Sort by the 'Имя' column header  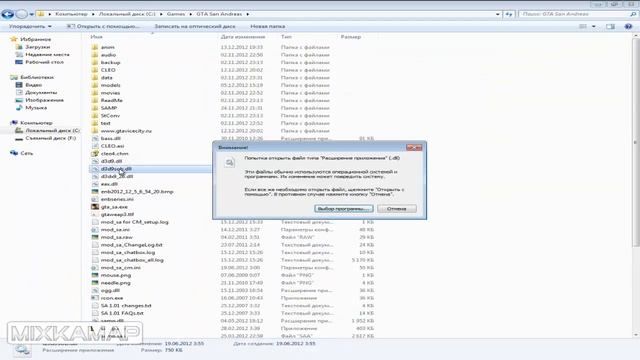click(x=97, y=37)
